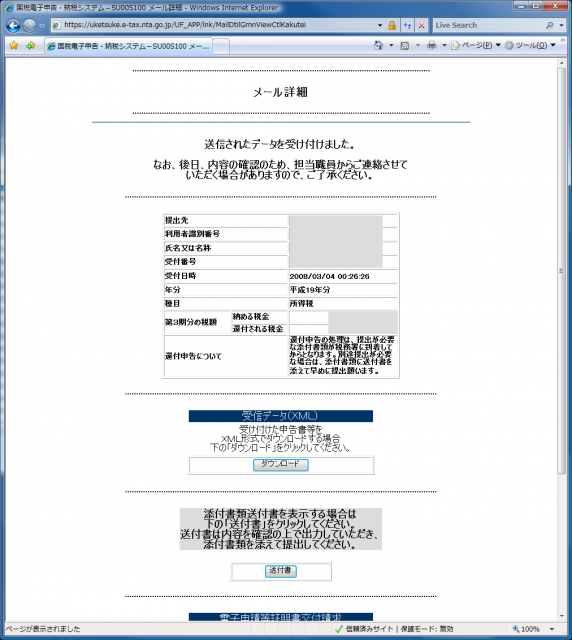Screen dimensions: 572x640
Task: Expand the feeds dropdown arrow
Action: click(418, 45)
